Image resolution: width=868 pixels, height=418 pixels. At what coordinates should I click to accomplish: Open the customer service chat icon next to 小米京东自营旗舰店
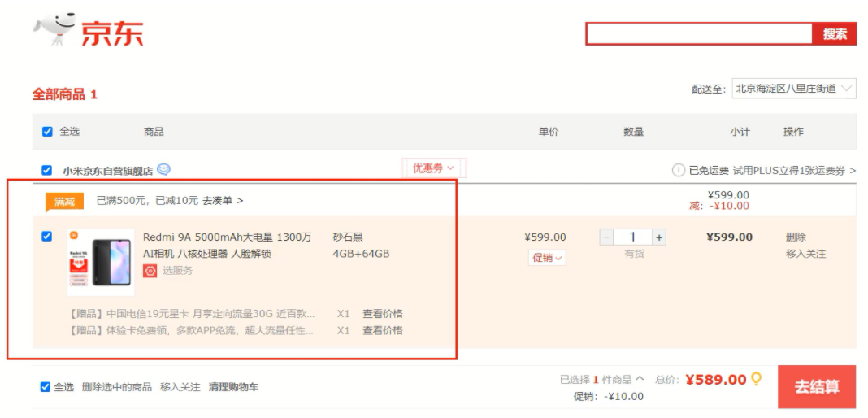point(163,169)
